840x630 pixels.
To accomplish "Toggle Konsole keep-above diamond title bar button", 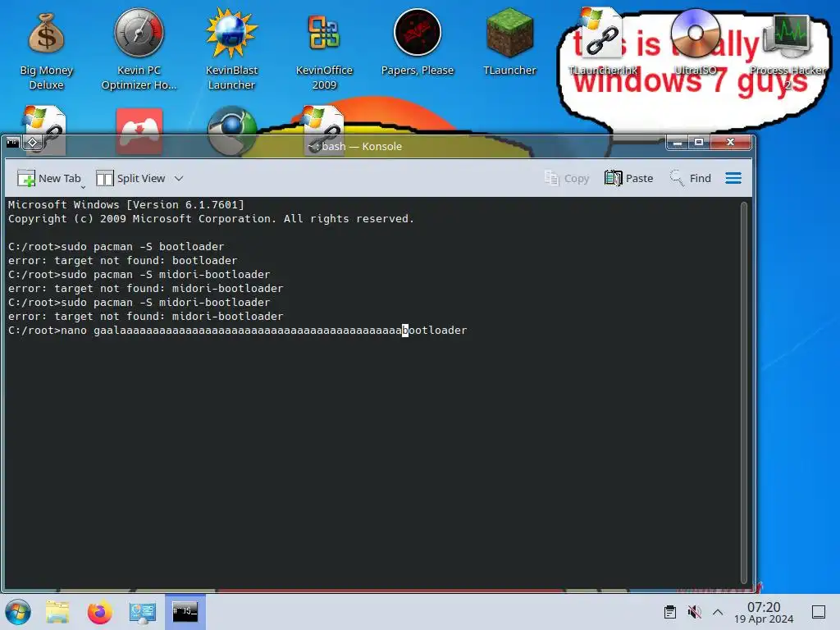I will 32,143.
